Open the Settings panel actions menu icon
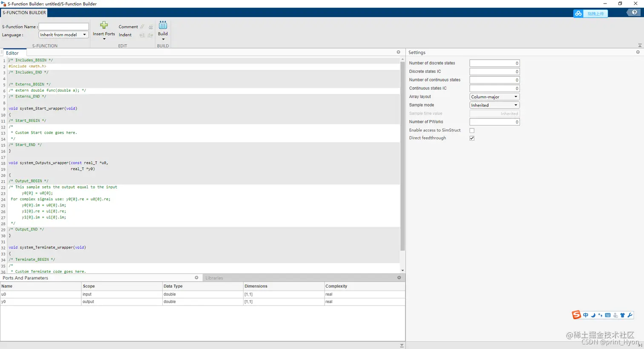This screenshot has height=349, width=644. coord(638,52)
